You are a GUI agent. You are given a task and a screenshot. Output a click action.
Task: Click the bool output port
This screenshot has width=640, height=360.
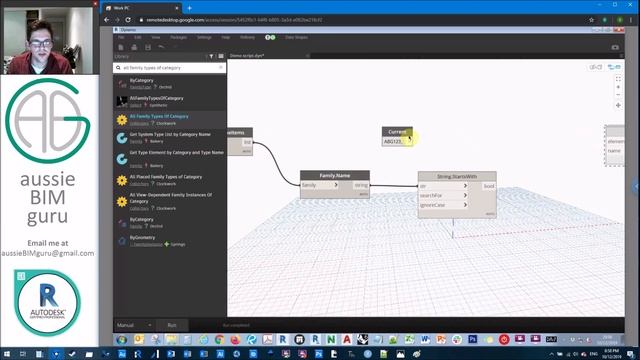coord(489,186)
